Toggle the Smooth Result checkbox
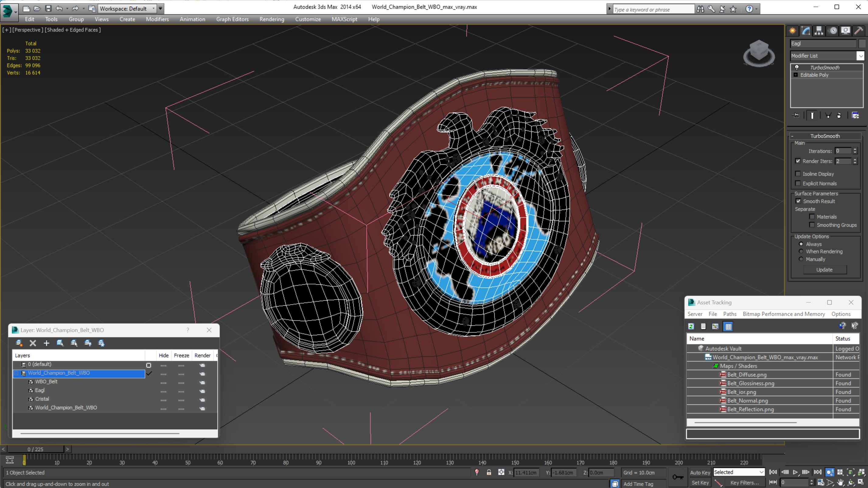 click(x=798, y=201)
